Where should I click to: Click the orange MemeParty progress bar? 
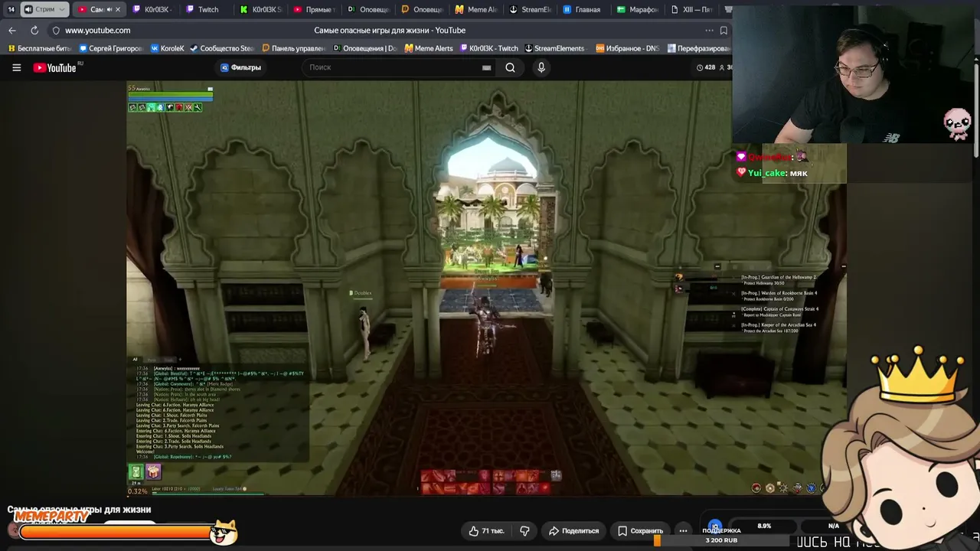[x=115, y=532]
